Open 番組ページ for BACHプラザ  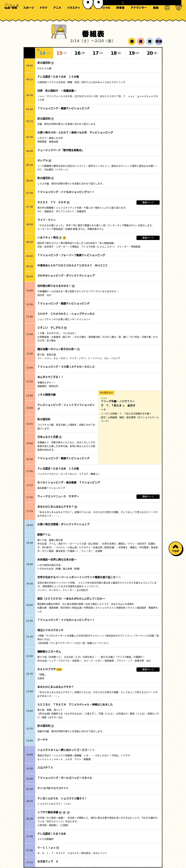[148, 670]
